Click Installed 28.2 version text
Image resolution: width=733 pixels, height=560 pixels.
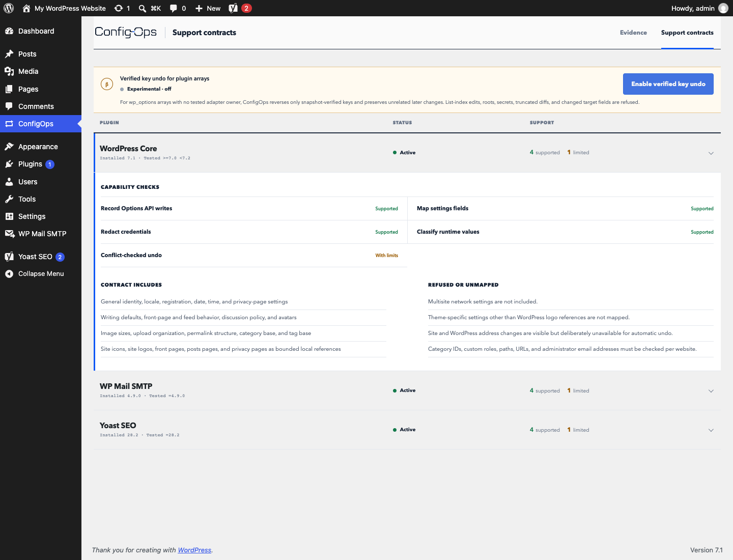[139, 435]
